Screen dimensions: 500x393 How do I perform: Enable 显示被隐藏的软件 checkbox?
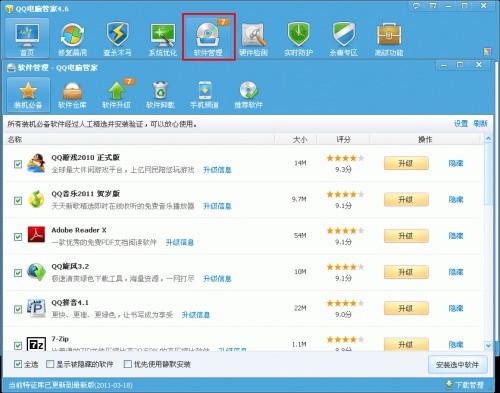pos(50,364)
